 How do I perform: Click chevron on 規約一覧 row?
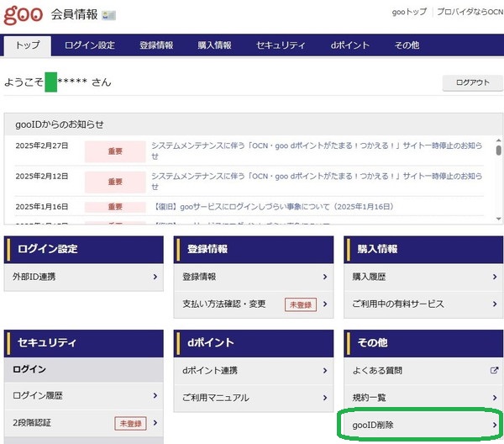[x=495, y=398]
